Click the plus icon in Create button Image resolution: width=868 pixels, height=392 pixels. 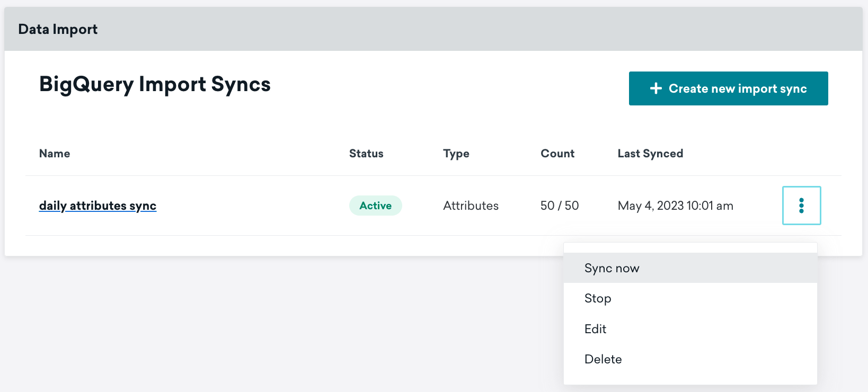tap(656, 88)
